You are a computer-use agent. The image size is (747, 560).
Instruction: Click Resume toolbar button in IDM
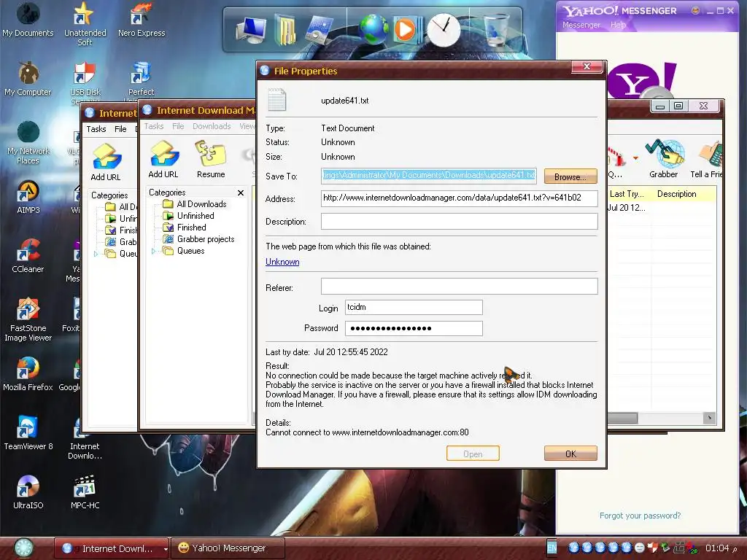point(211,160)
